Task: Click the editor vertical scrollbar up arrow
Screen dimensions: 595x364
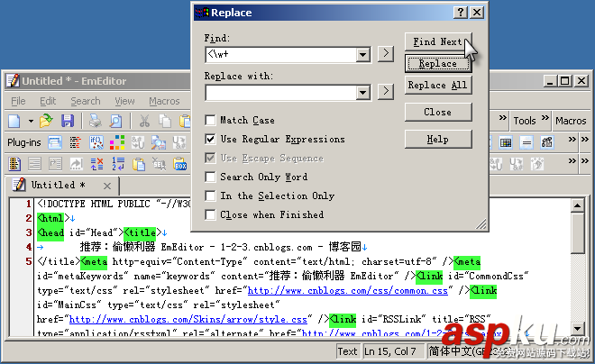Action: [x=578, y=206]
